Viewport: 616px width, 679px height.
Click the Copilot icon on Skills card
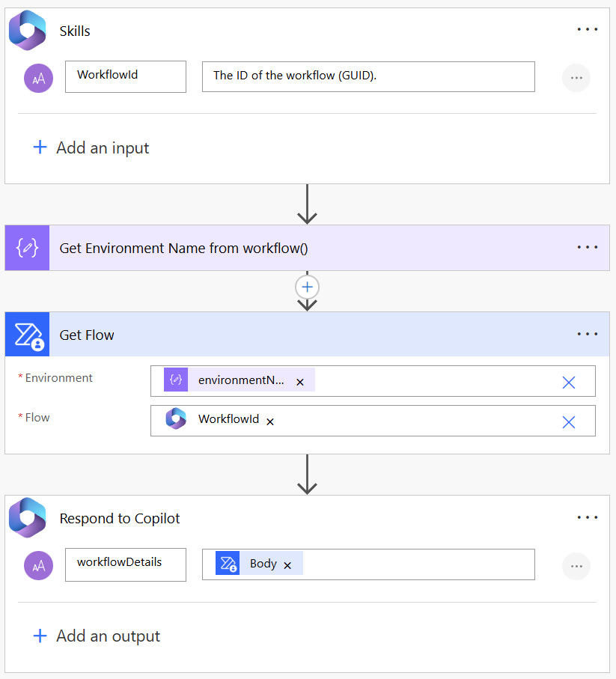[28, 31]
